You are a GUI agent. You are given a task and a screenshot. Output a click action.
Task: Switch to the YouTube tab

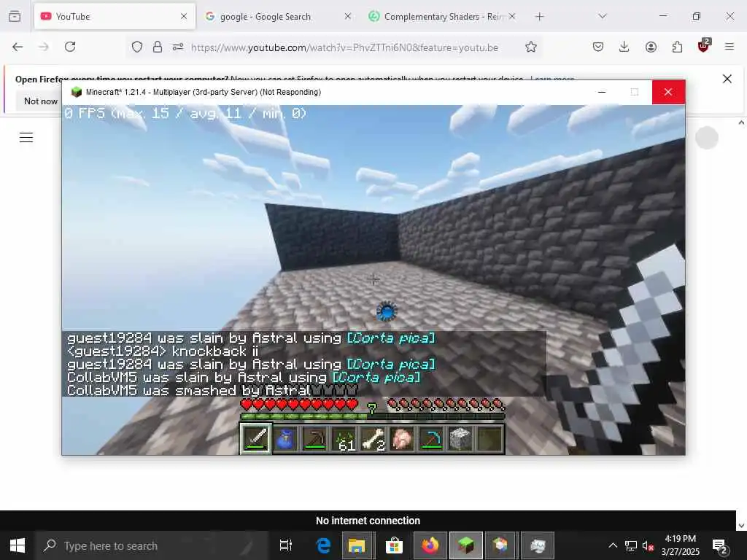pyautogui.click(x=115, y=16)
